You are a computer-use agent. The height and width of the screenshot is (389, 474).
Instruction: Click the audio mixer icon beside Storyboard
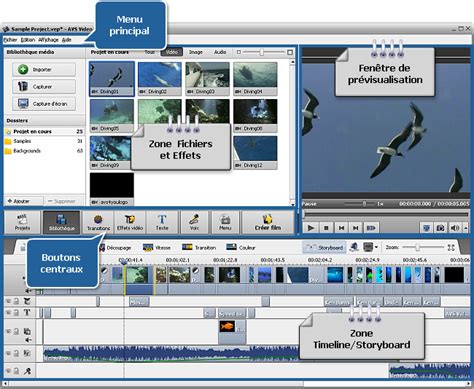[x=354, y=247]
